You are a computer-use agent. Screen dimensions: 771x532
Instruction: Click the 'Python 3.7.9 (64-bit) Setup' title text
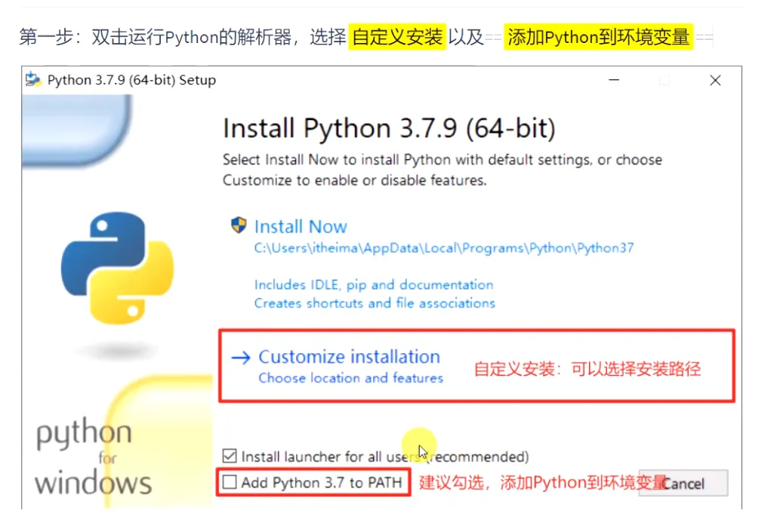click(x=131, y=80)
